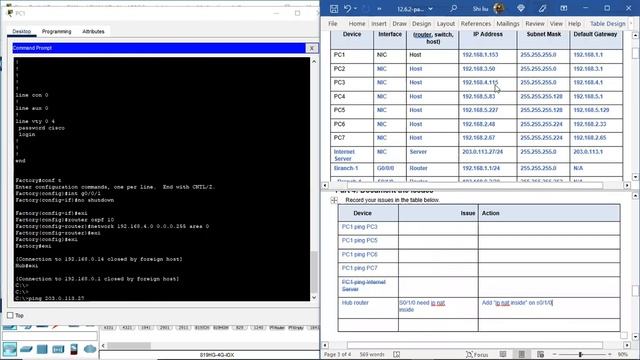Open the File menu in Word
Image resolution: width=640 pixels, height=360 pixels.
coord(333,24)
